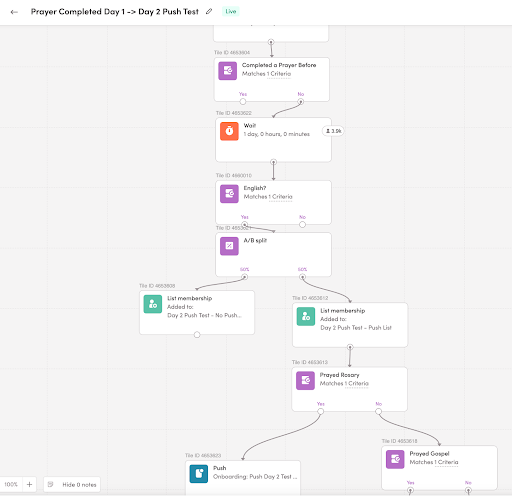Open the Prayed Gospel filter icon
This screenshot has width=512, height=498.
tap(395, 459)
